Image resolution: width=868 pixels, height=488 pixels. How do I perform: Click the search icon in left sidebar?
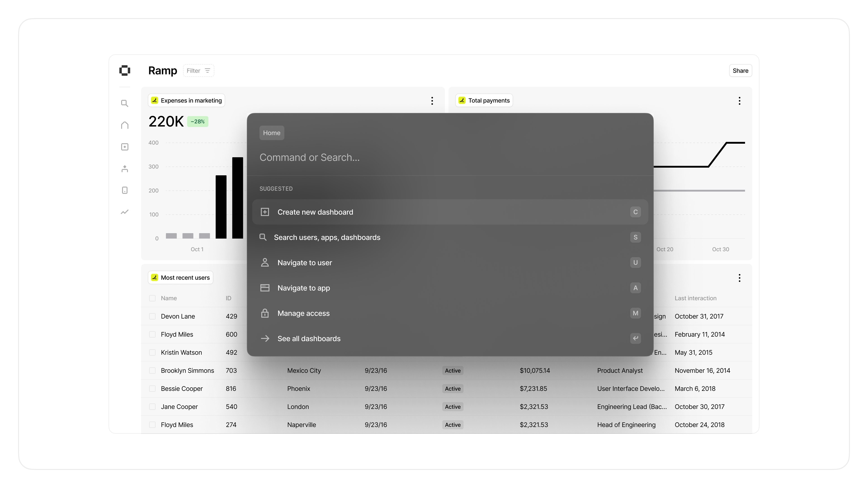coord(125,103)
